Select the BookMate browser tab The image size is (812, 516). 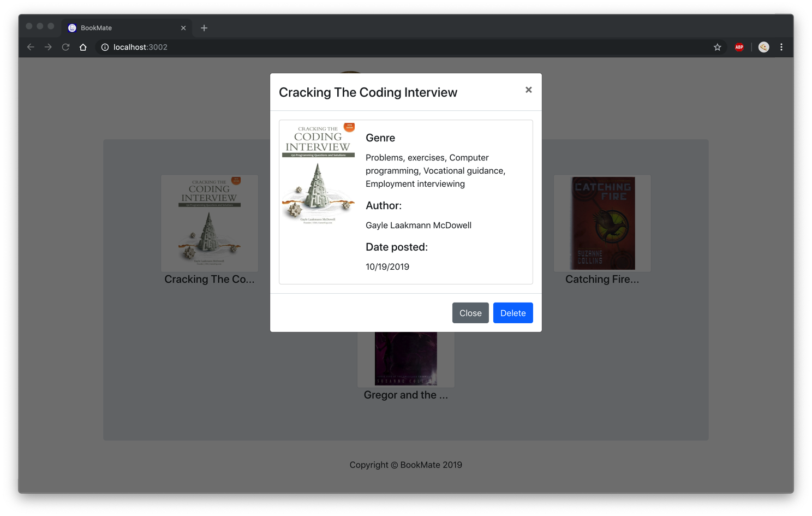tap(127, 28)
